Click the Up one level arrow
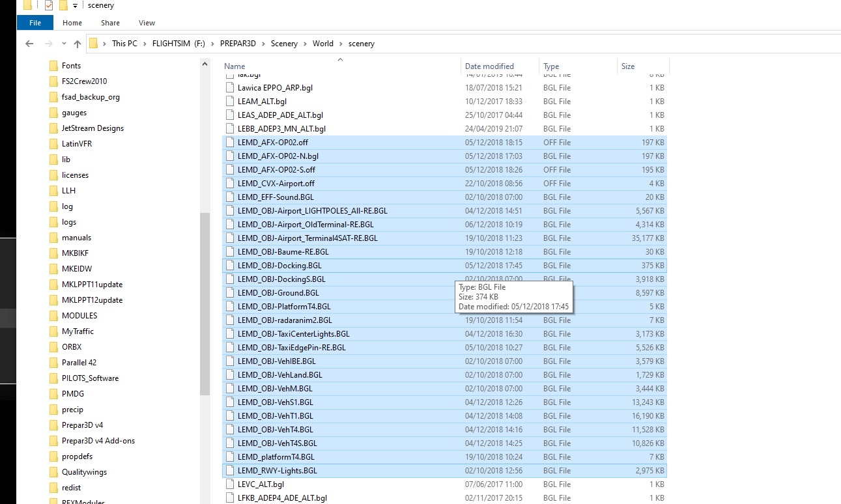The height and width of the screenshot is (504, 841). coord(78,44)
